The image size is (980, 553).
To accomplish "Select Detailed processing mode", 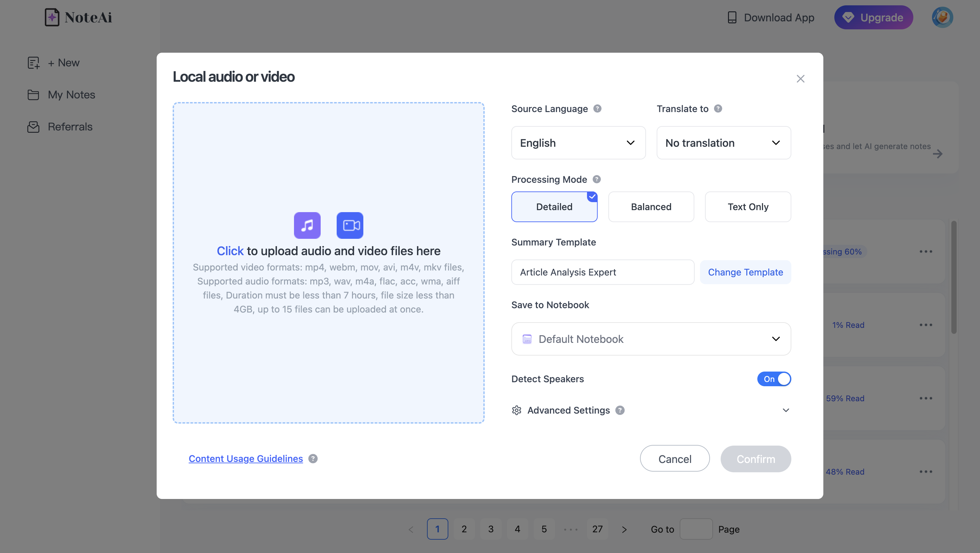I will coord(554,207).
